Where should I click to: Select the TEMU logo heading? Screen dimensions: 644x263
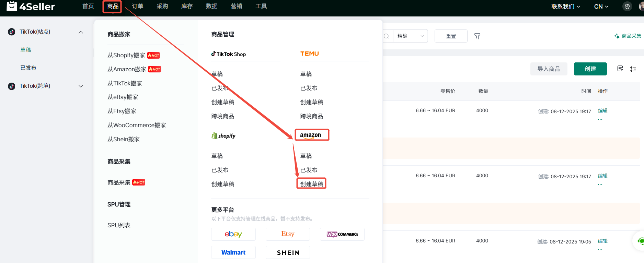point(310,54)
